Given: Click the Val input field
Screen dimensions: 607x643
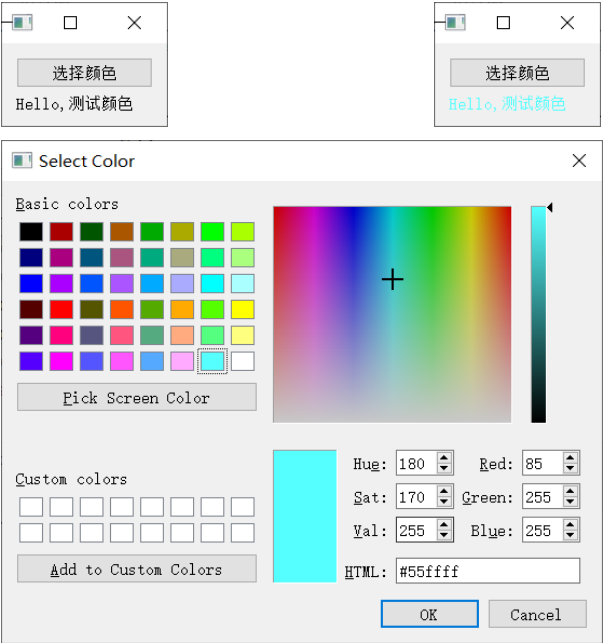Looking at the screenshot, I should (x=417, y=530).
